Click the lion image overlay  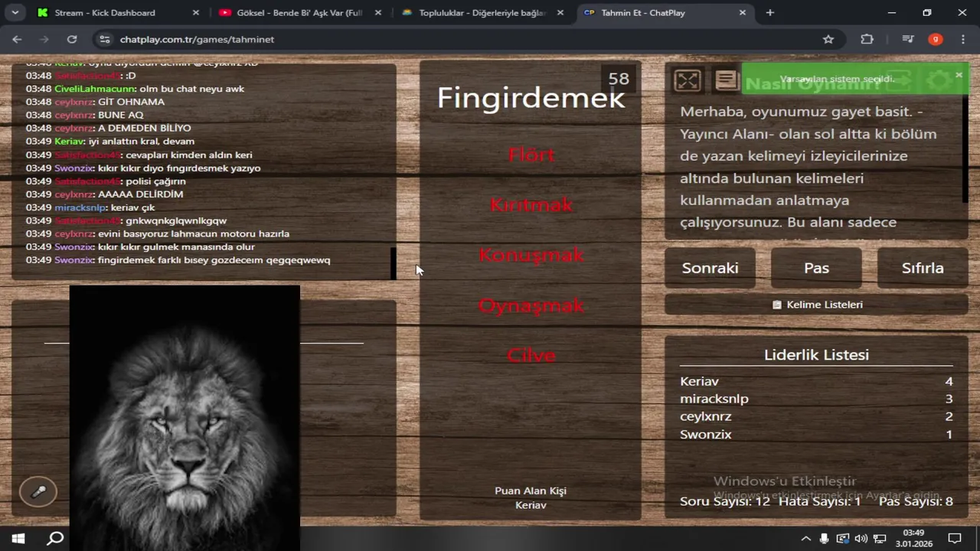185,418
